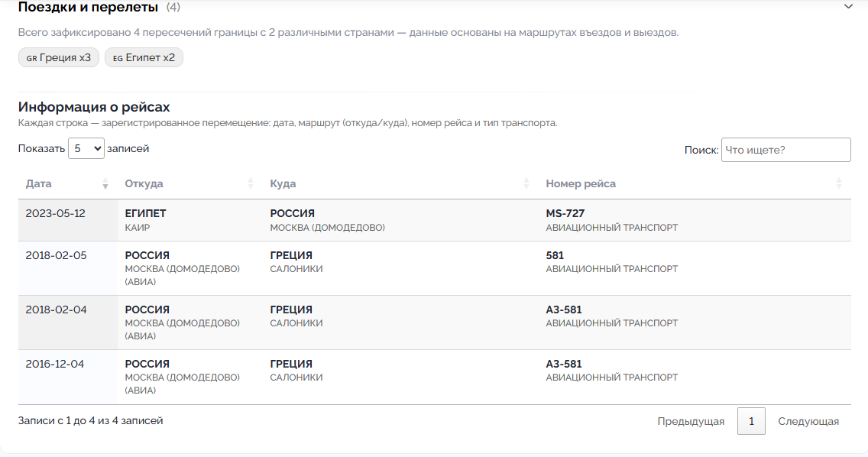Click ЕГИПЕТ КАИР origin cell
868x457 pixels.
pos(145,220)
